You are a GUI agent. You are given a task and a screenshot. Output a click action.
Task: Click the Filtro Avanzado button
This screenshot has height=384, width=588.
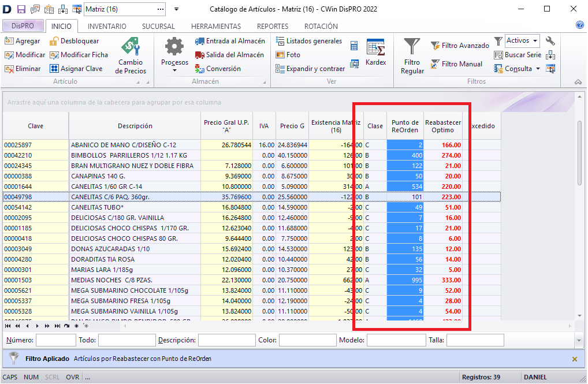[460, 46]
